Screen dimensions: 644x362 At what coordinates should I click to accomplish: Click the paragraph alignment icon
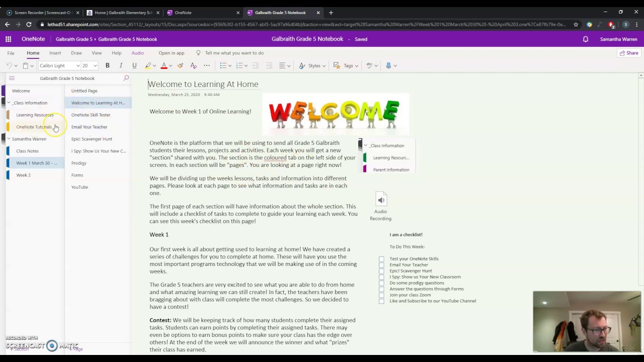pyautogui.click(x=282, y=65)
